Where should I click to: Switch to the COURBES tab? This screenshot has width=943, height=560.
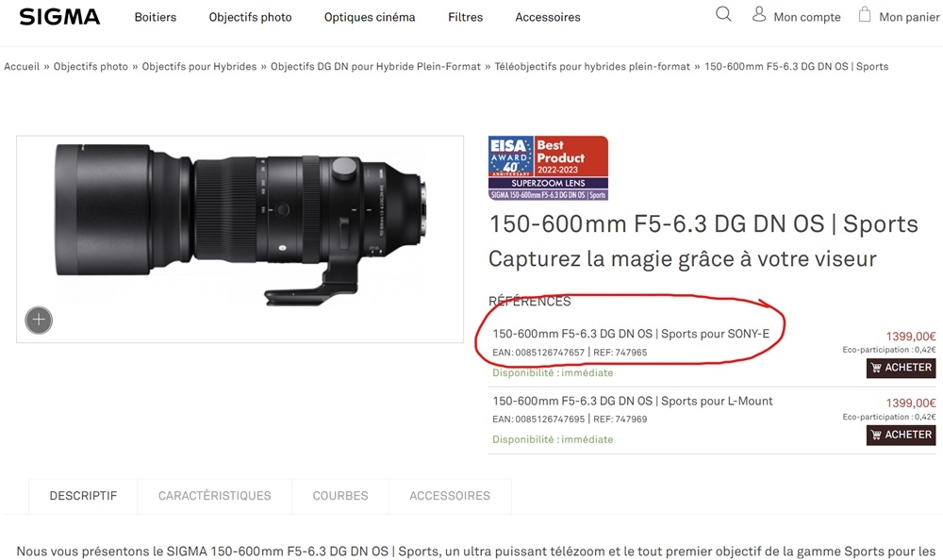point(340,496)
